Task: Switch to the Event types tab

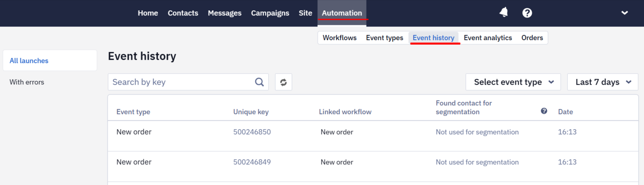Action: 384,38
